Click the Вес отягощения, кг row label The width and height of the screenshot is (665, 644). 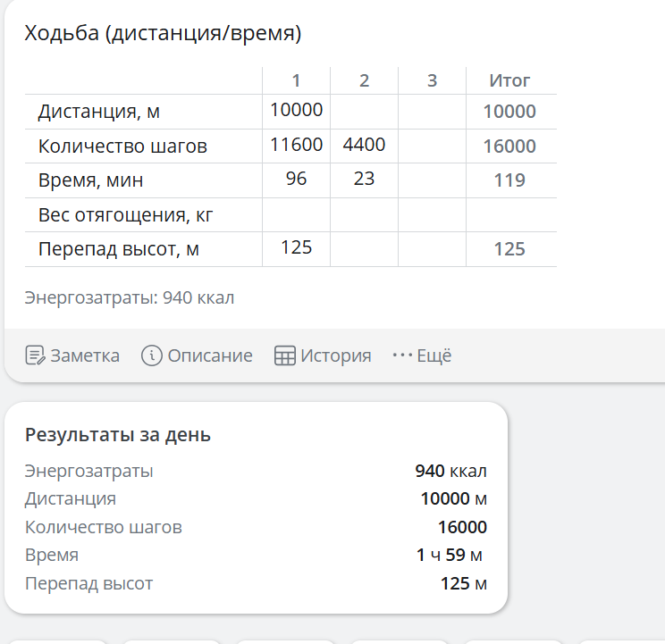125,215
